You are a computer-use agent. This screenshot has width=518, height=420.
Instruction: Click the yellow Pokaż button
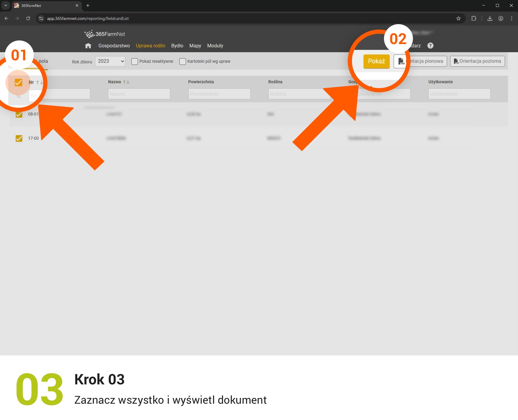pos(376,61)
